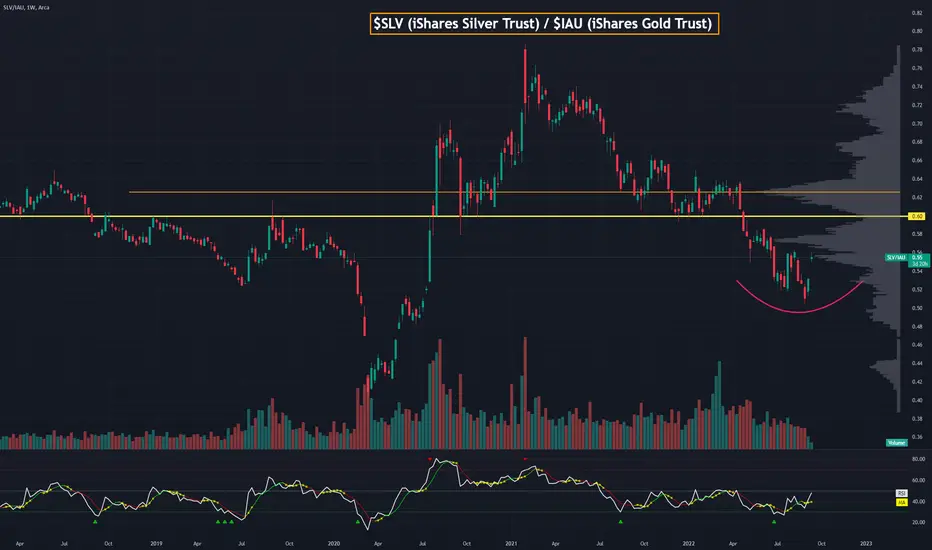Click the 60.00 value on RSI axis
Image resolution: width=932 pixels, height=550 pixels.
click(x=918, y=480)
